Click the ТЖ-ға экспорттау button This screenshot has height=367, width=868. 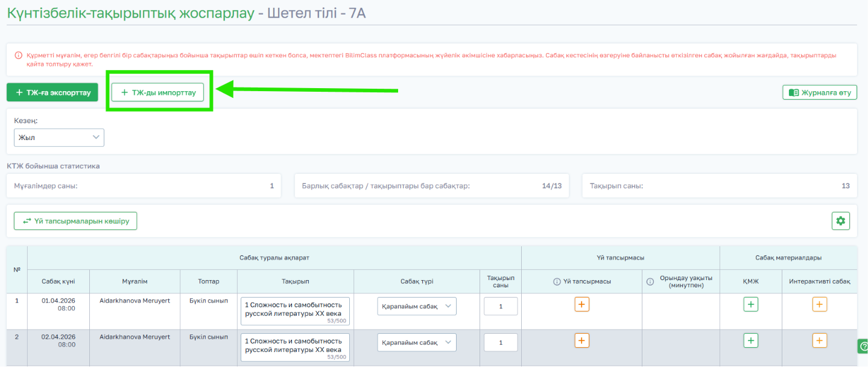52,92
